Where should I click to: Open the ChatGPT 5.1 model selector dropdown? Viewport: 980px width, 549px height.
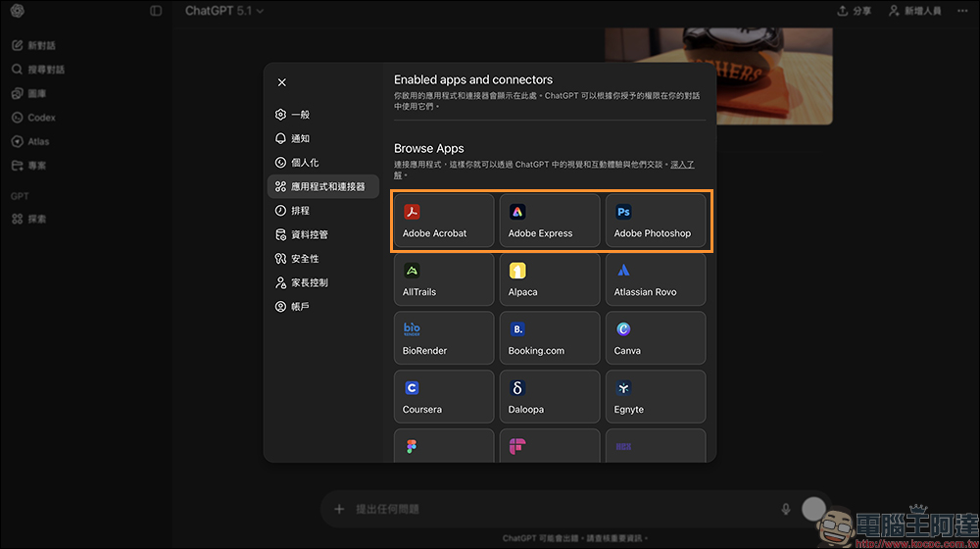223,11
